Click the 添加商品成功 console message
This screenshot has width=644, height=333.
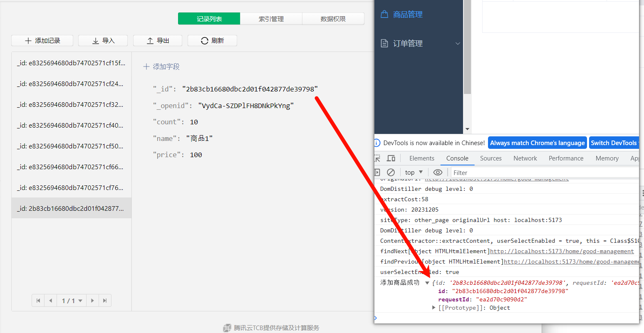click(x=400, y=283)
